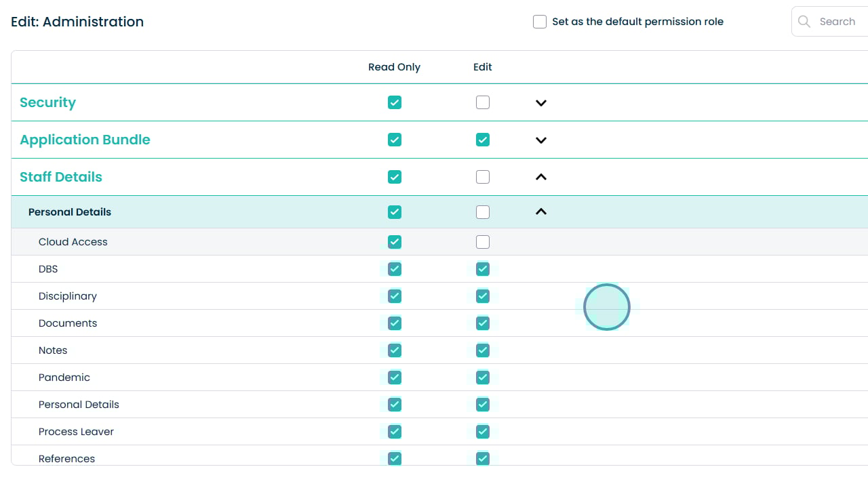The height and width of the screenshot is (488, 868).
Task: Click the Security section heading
Action: pyautogui.click(x=47, y=102)
